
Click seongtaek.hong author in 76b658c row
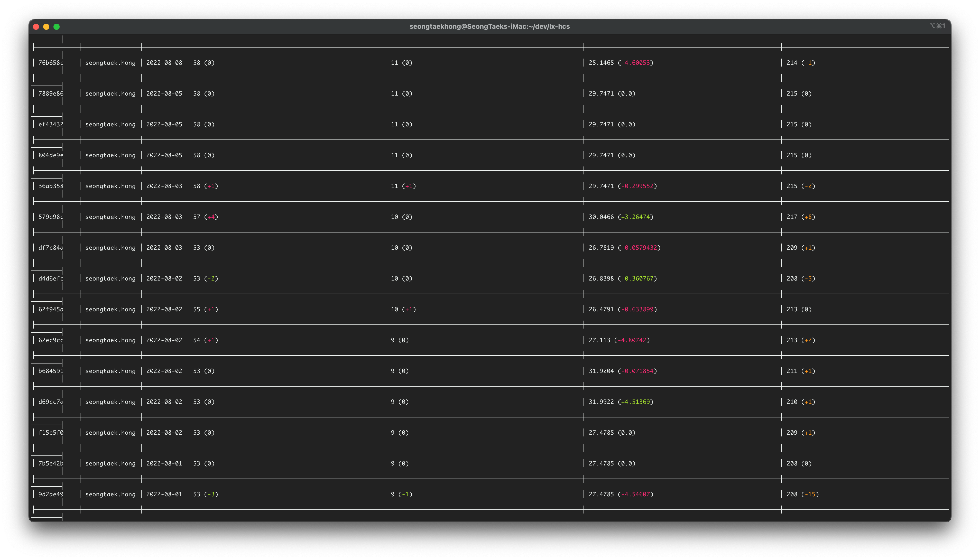110,63
